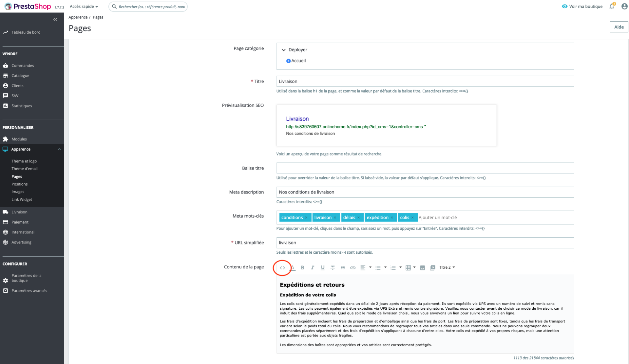The image size is (629, 364).
Task: Collapse the sidebar with double-chevron icon
Action: [x=55, y=19]
